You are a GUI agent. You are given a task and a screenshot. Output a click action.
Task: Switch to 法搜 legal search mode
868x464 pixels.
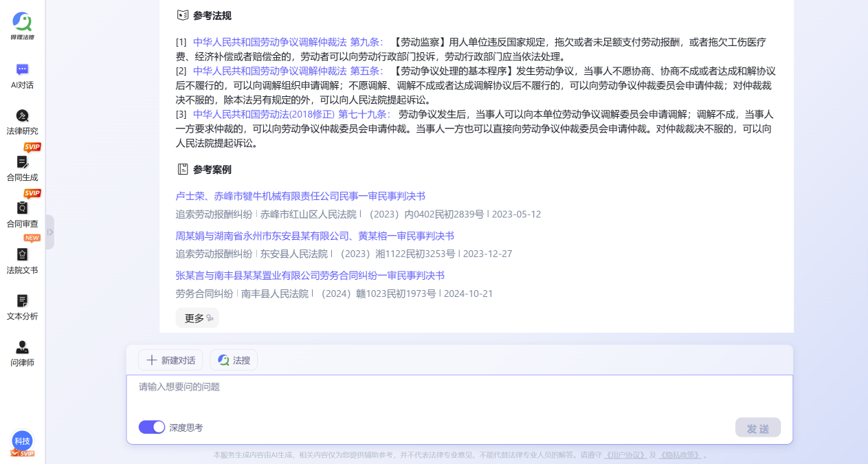[233, 360]
